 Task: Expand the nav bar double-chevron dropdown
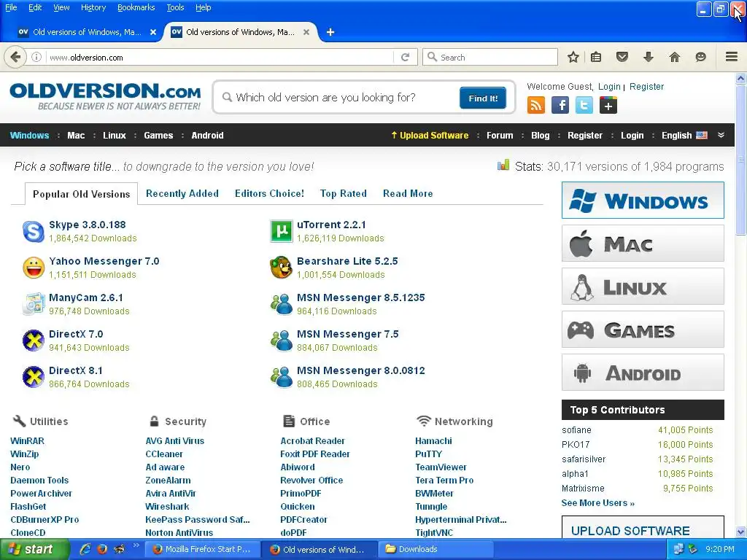tap(721, 135)
